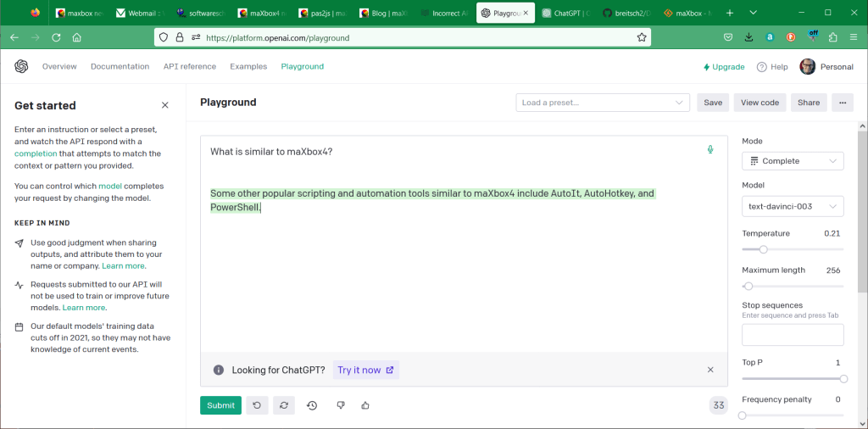Viewport: 868px width, 429px height.
Task: Dismiss the Looking for ChatGPT banner
Action: coord(710,370)
